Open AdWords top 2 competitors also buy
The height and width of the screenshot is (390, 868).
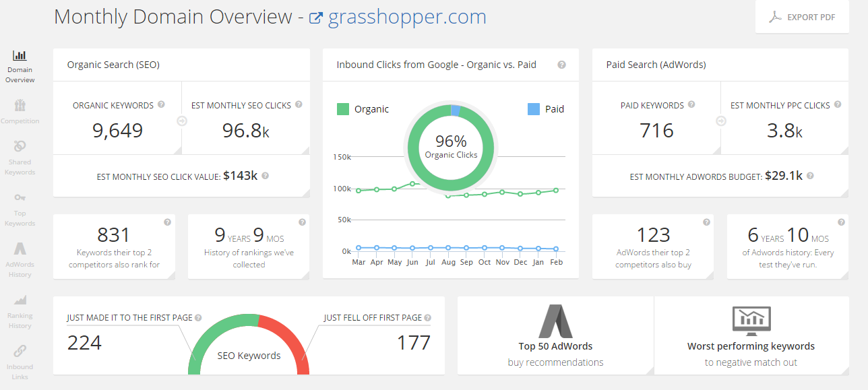(653, 247)
